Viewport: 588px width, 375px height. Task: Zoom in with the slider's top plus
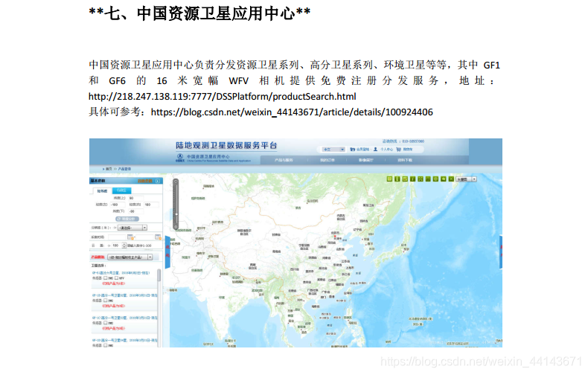[x=176, y=181]
